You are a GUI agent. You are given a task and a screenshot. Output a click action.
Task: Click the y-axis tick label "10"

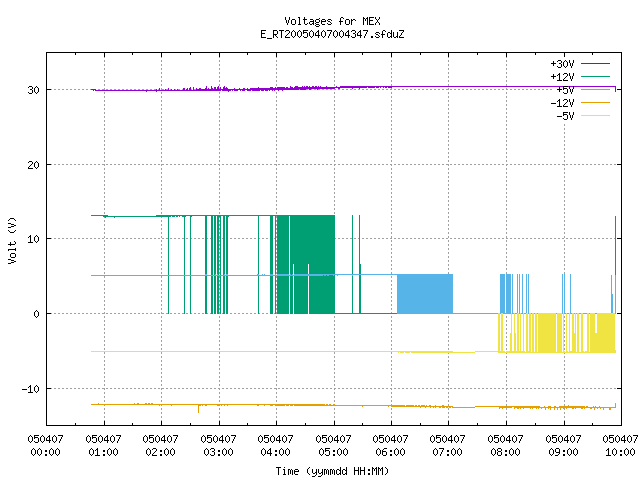point(33,239)
